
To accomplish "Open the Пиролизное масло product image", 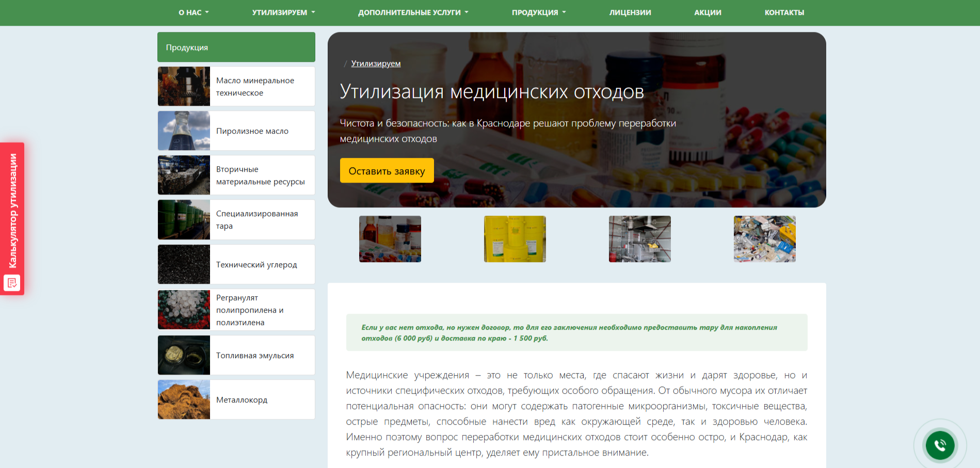I will pyautogui.click(x=184, y=131).
